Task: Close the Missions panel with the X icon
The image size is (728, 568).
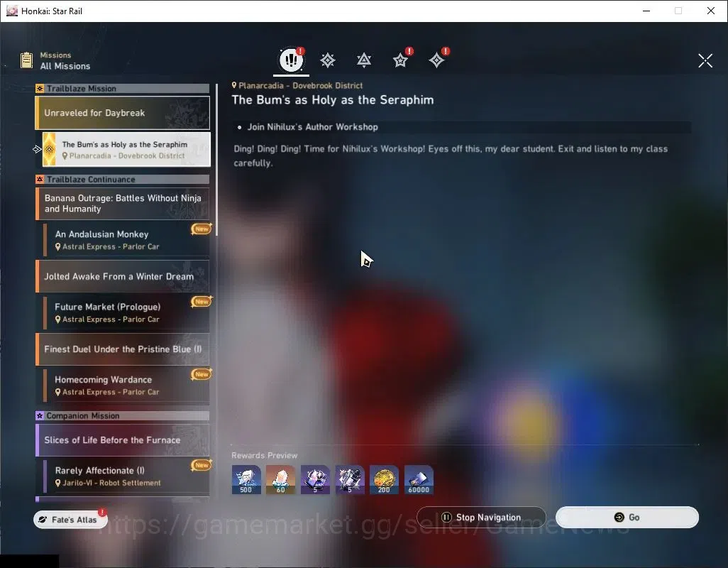Action: [x=705, y=60]
